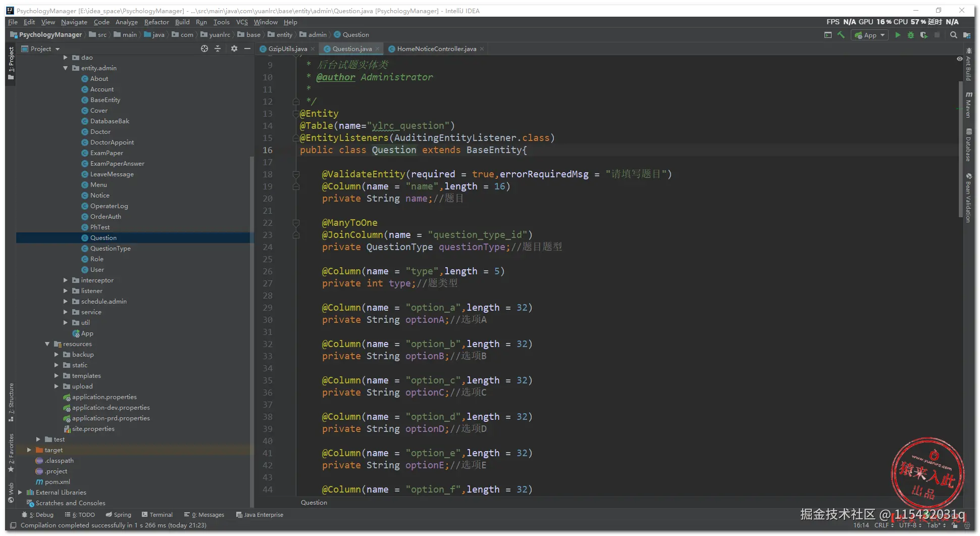980x536 pixels.
Task: Open the Project Structure icon in the toolbar
Action: tap(966, 35)
